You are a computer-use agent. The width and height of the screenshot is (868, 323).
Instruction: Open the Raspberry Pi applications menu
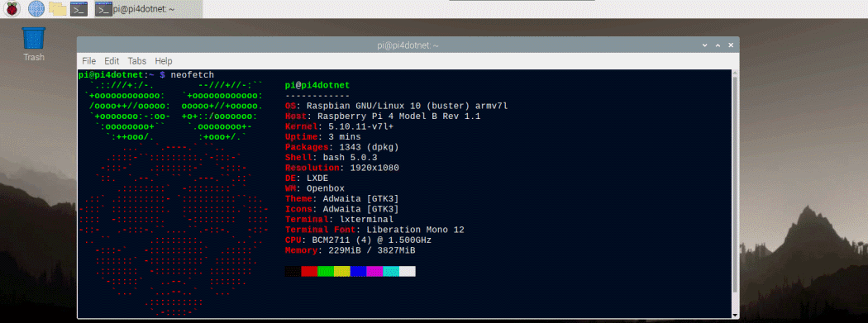pyautogui.click(x=12, y=8)
